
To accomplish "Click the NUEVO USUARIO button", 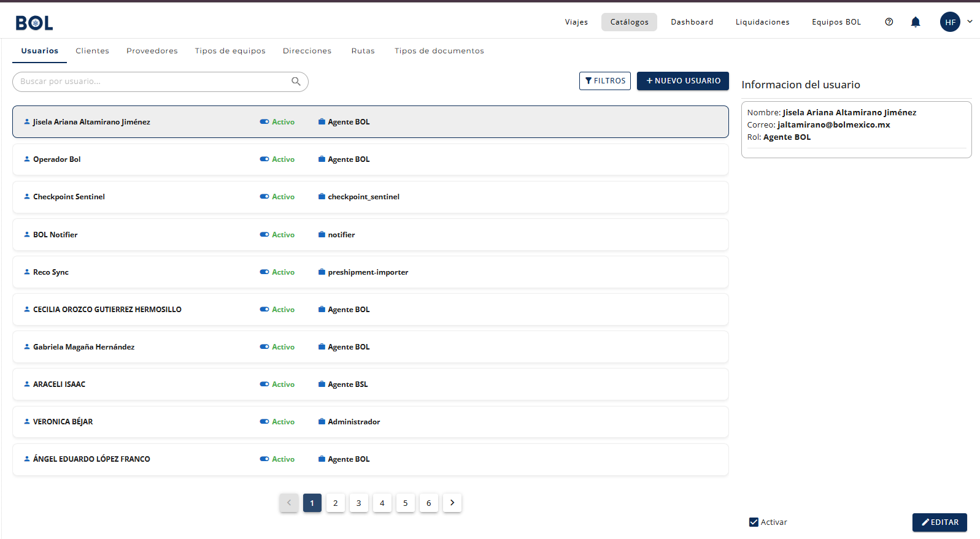I will (x=683, y=81).
